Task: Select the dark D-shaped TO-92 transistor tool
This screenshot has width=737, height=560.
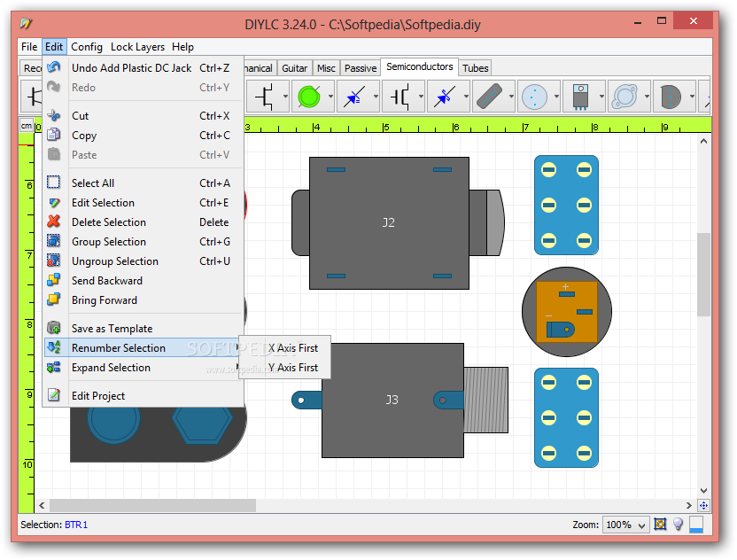Action: pos(671,97)
